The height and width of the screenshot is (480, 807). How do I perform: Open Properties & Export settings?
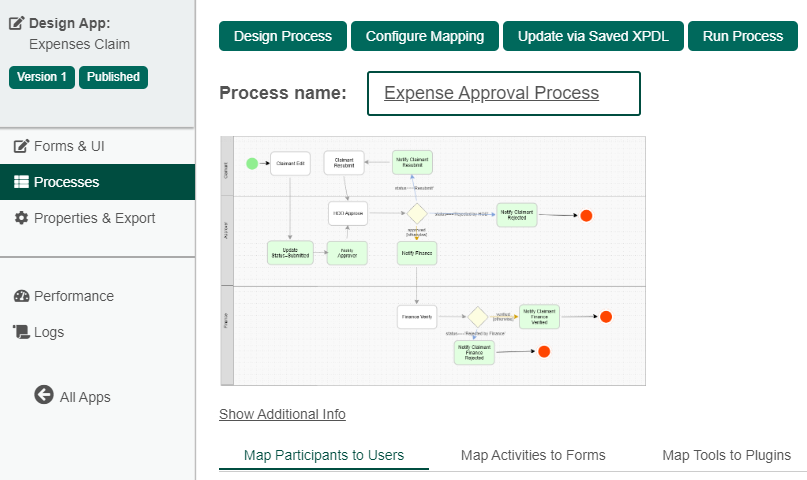pos(94,218)
